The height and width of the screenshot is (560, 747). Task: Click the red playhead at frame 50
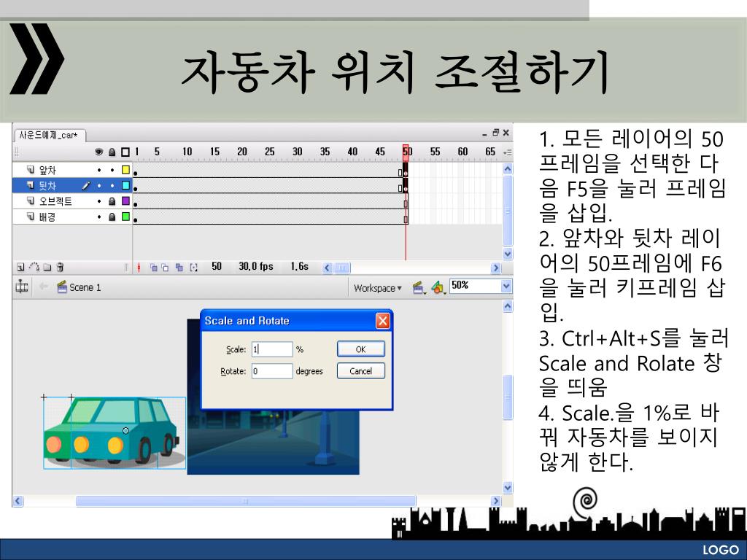pyautogui.click(x=406, y=152)
